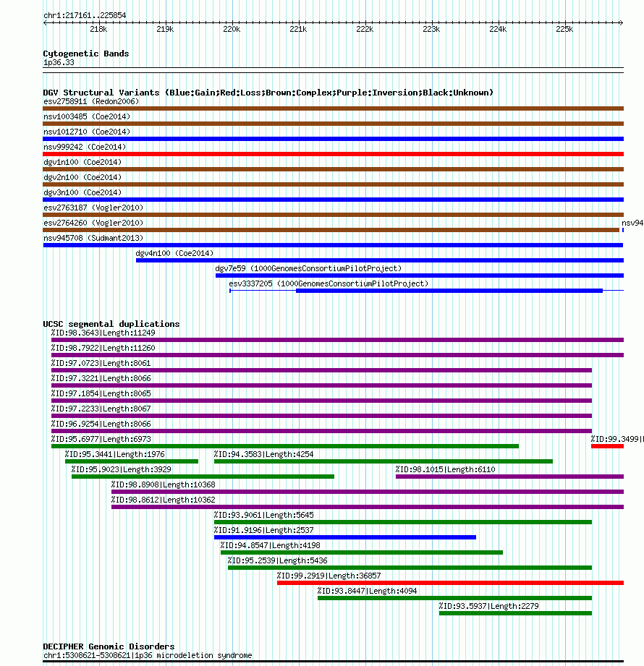
Task: Select dgv7e59 1000GenomesConsortiumPilotProject label
Action: (308, 268)
